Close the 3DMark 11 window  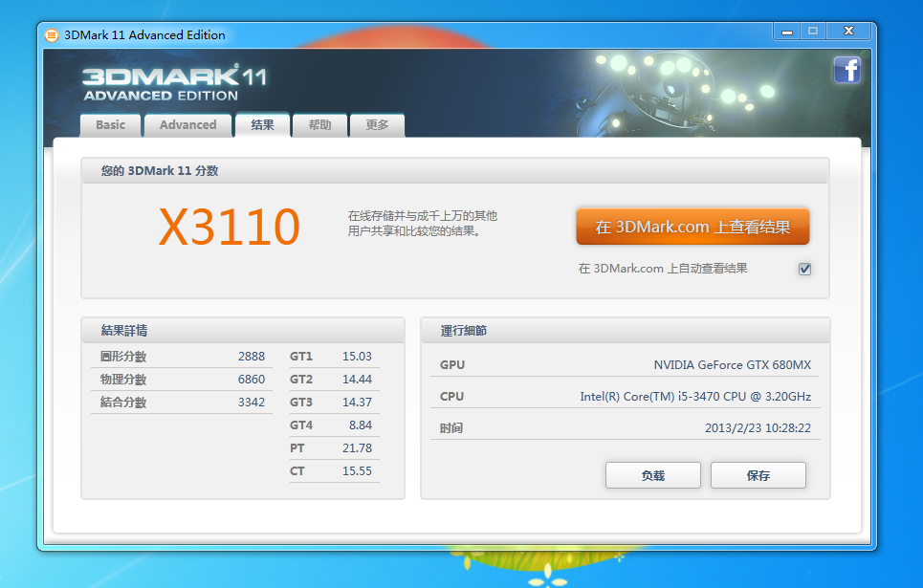coord(848,32)
